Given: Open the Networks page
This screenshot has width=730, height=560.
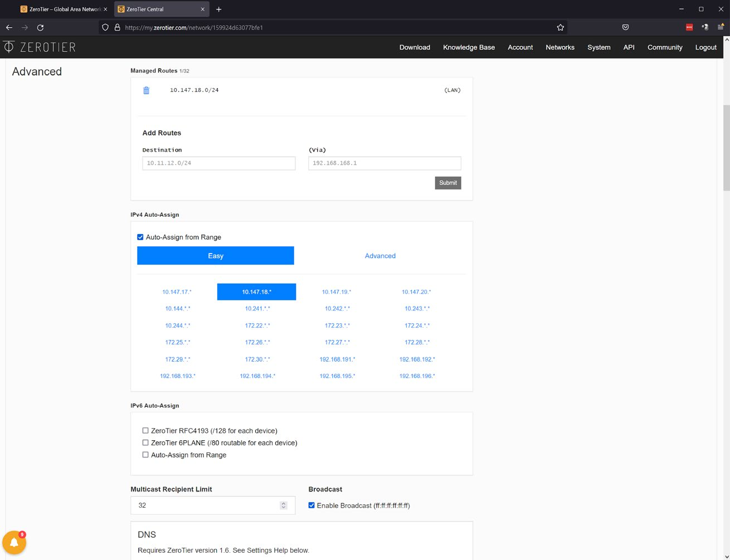Looking at the screenshot, I should (560, 47).
